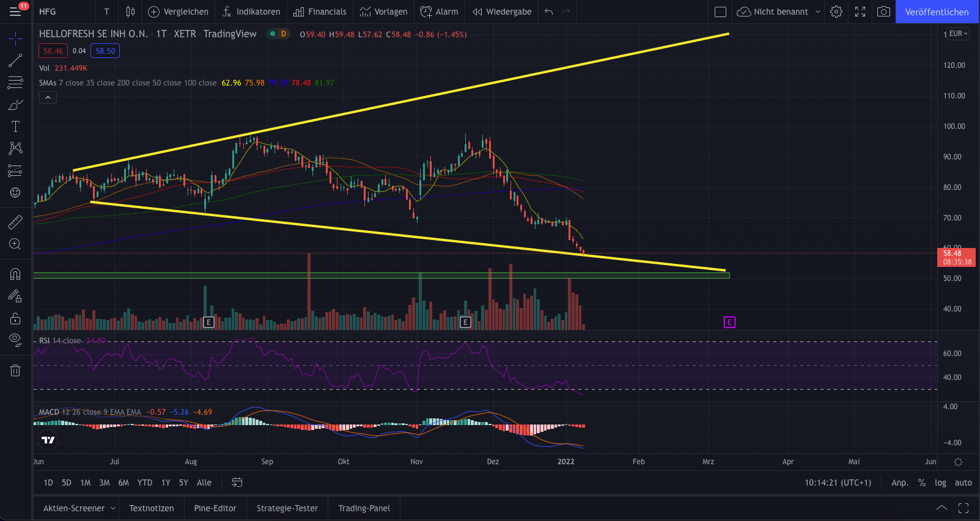Toggle percent scale mode

tap(922, 483)
